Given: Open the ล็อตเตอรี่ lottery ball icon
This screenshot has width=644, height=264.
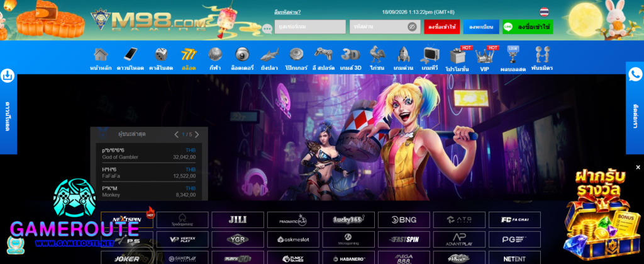Looking at the screenshot, I should (242, 54).
